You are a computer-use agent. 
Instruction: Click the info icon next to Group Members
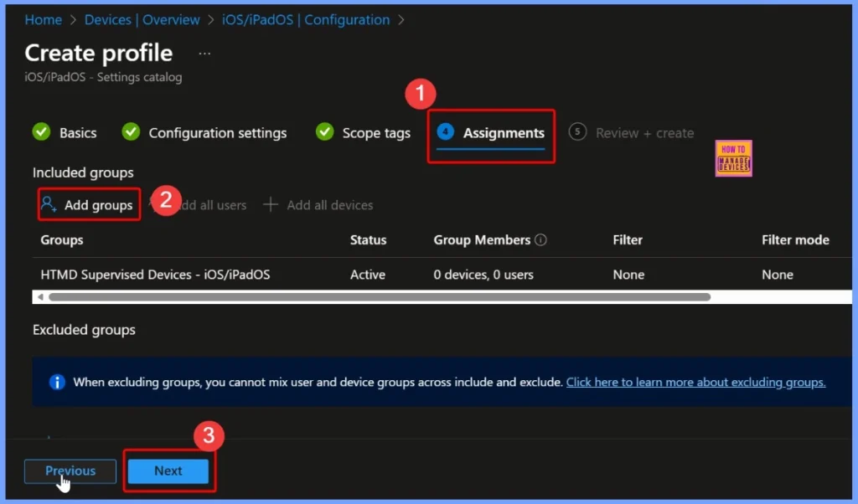point(542,239)
